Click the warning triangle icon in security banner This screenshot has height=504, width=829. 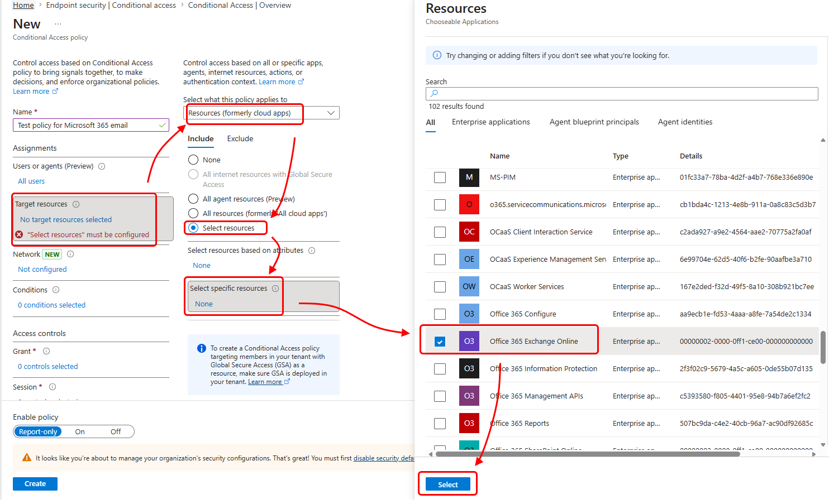coord(26,458)
